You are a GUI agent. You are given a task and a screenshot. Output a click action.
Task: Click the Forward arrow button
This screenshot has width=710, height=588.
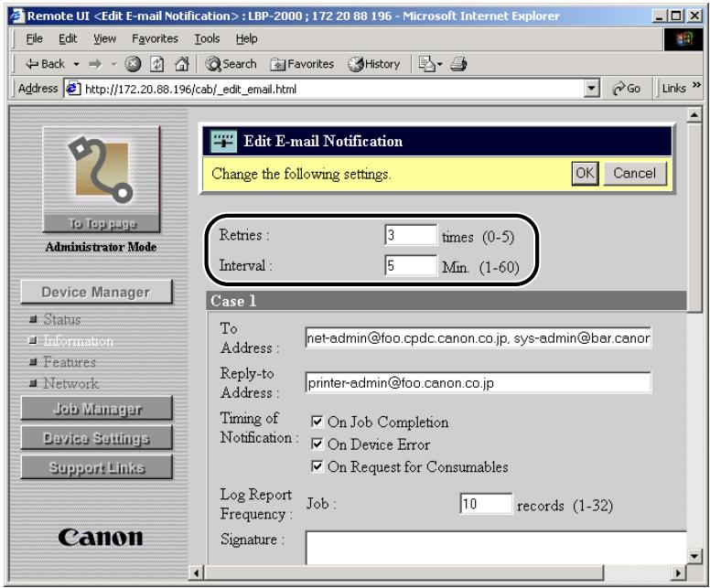(95, 64)
